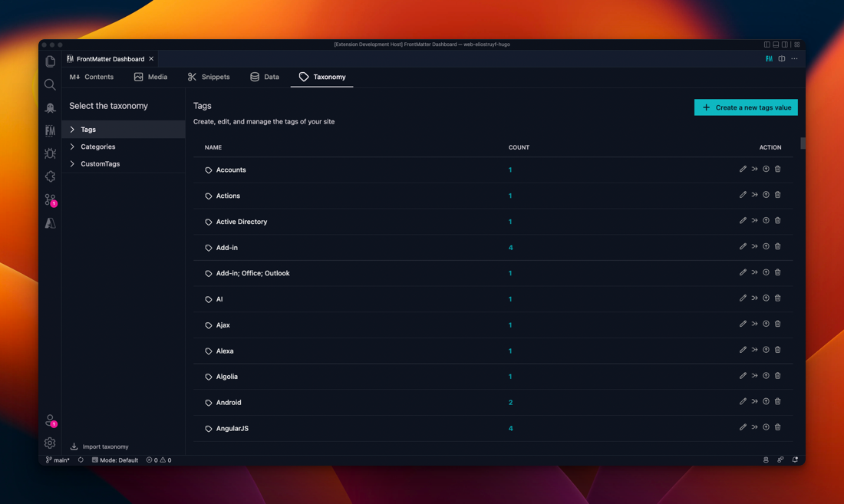The height and width of the screenshot is (504, 844).
Task: Close the FrontMatter Dashboard tab
Action: (x=151, y=58)
